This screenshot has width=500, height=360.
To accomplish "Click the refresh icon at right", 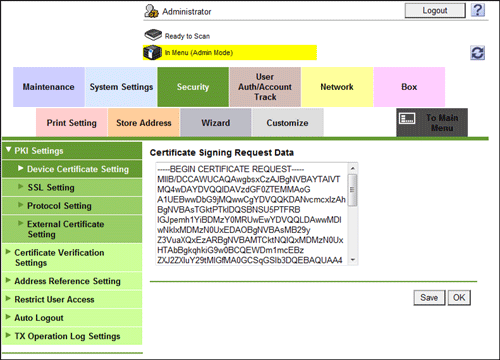I will (478, 53).
